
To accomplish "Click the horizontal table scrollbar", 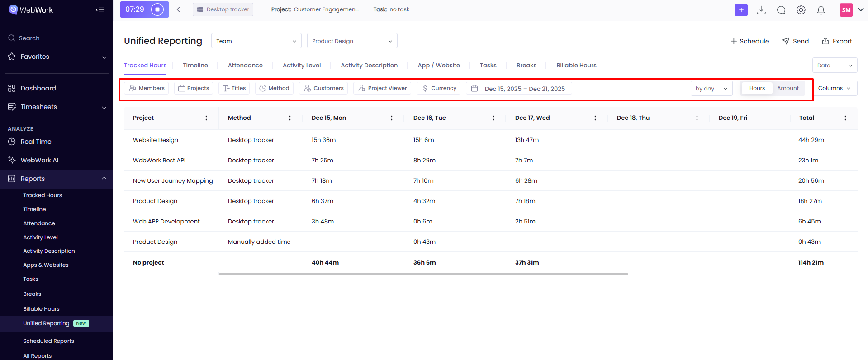I will [x=423, y=274].
